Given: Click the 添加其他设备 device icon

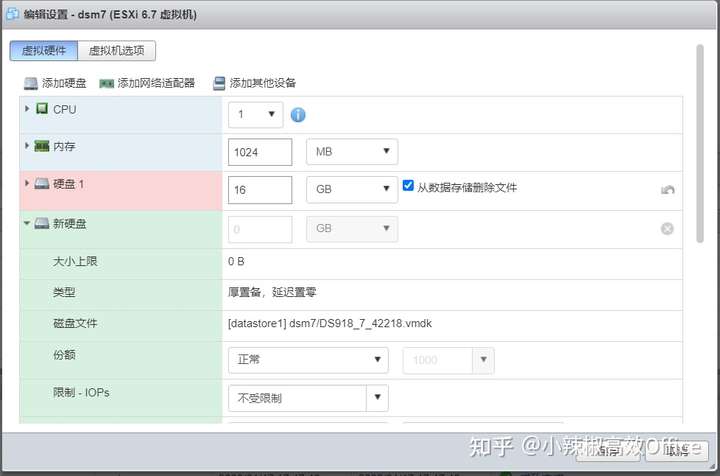Looking at the screenshot, I should click(x=219, y=84).
